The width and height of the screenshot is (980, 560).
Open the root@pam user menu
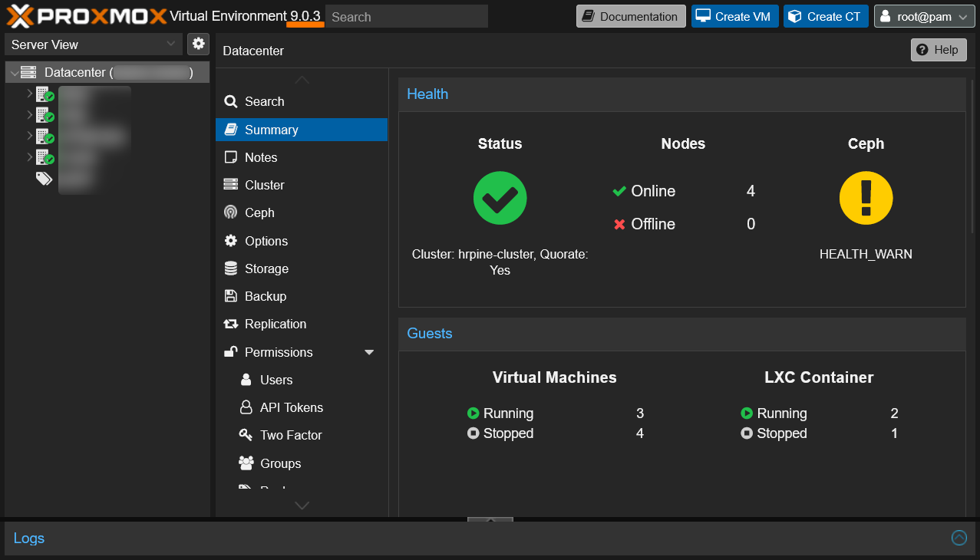925,16
